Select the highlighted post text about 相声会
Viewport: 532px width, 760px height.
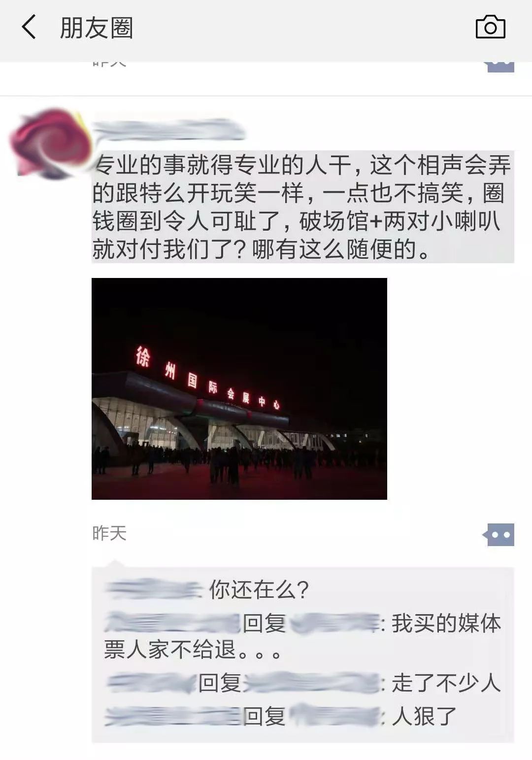pyautogui.click(x=302, y=207)
